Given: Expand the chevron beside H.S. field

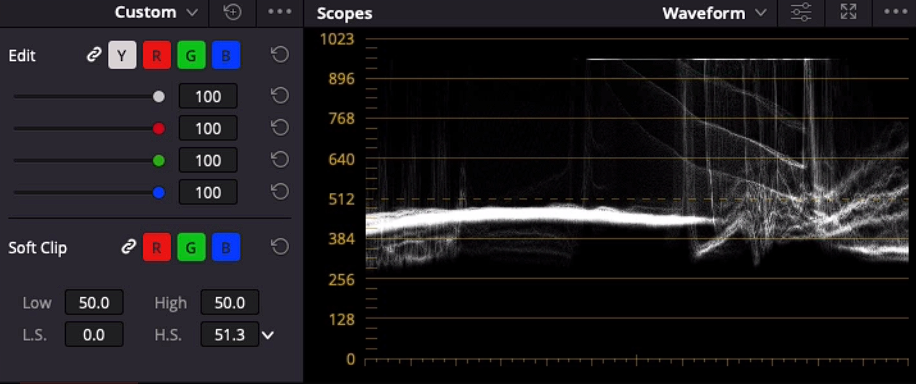Looking at the screenshot, I should tap(268, 335).
